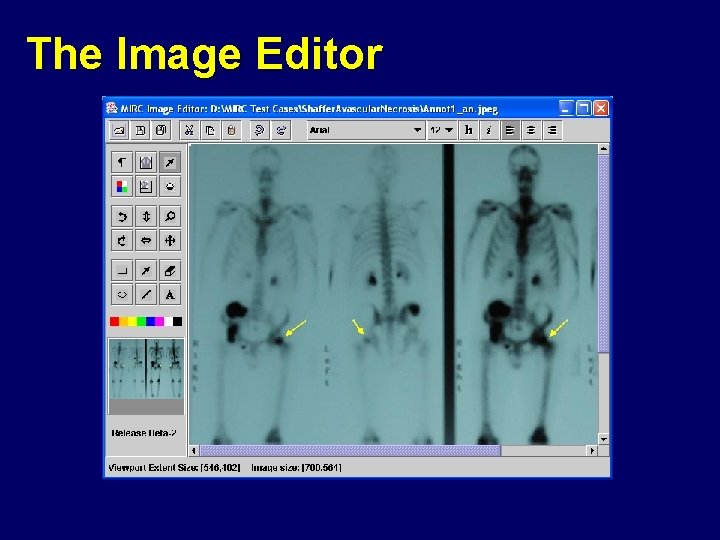Toggle the bold 'b' formatting button
Viewport: 720px width, 540px height.
468,130
